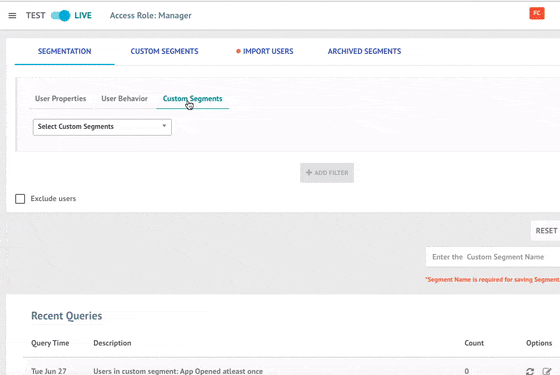Open the CUSTOM SEGMENTS top tab
560x375 pixels.
point(164,51)
